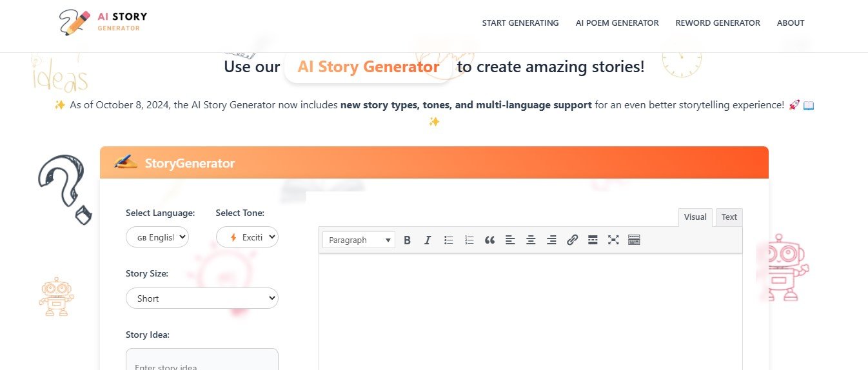The image size is (868, 370).
Task: Insert the Read More tag
Action: 593,240
